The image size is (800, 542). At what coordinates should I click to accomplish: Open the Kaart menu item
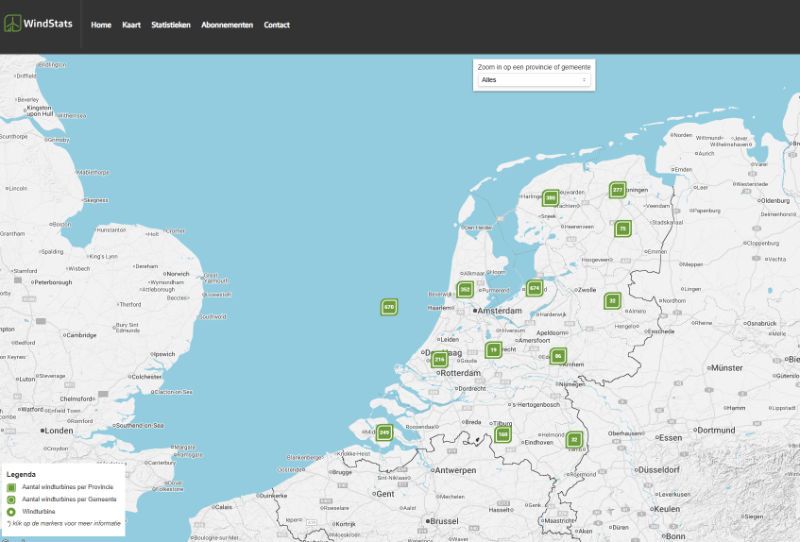pos(131,25)
